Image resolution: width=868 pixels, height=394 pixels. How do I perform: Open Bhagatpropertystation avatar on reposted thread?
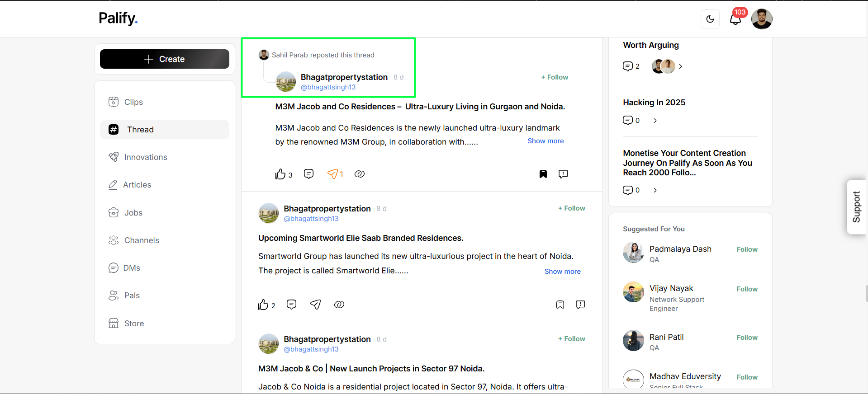point(286,82)
